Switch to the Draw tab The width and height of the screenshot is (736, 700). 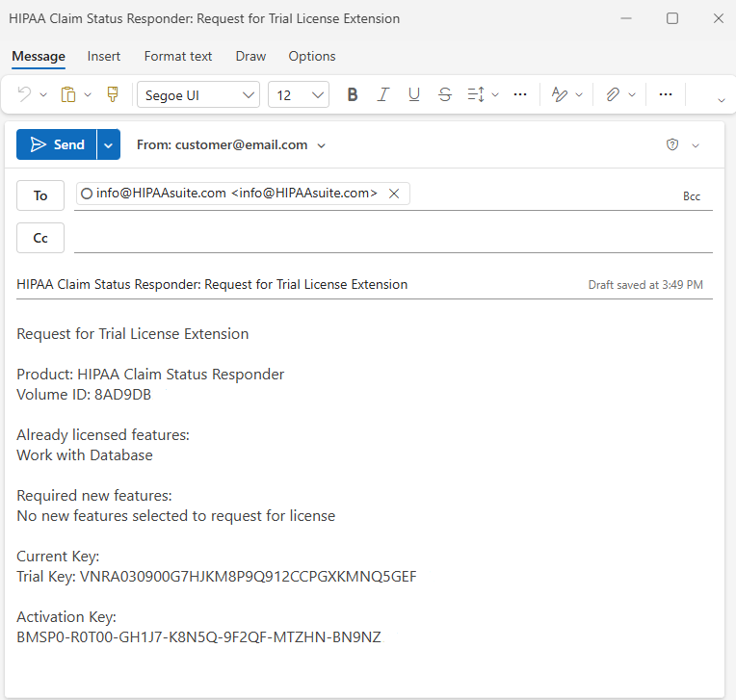click(250, 56)
